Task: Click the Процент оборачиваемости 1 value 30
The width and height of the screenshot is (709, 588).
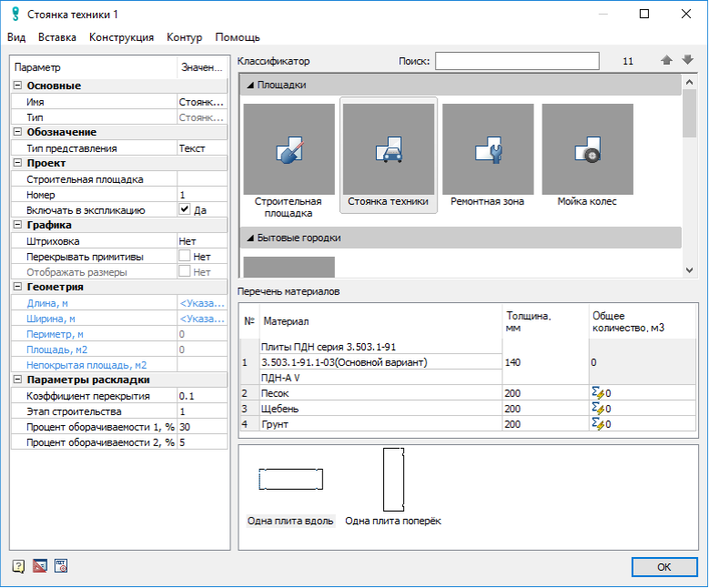Action: pos(202,427)
